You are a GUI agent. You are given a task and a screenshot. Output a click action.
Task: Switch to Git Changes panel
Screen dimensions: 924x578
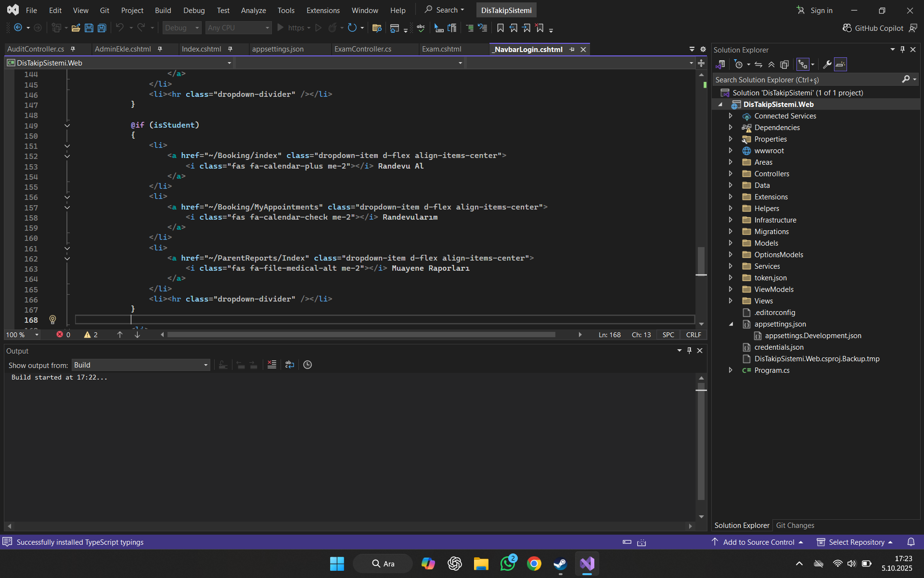point(795,525)
